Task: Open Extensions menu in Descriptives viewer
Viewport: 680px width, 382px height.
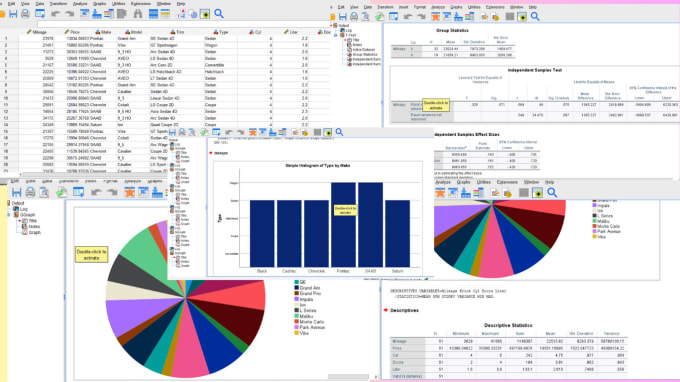Action: (507, 182)
